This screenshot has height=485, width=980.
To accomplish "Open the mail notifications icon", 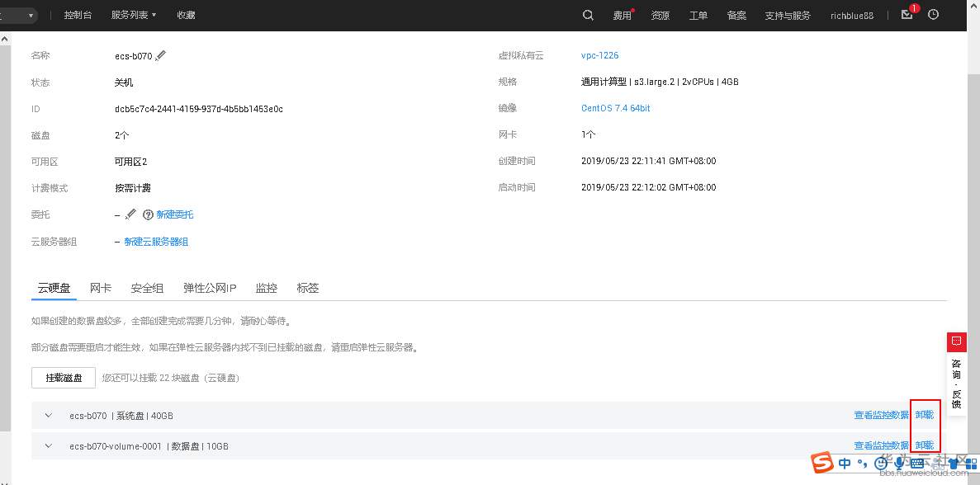I will click(907, 14).
